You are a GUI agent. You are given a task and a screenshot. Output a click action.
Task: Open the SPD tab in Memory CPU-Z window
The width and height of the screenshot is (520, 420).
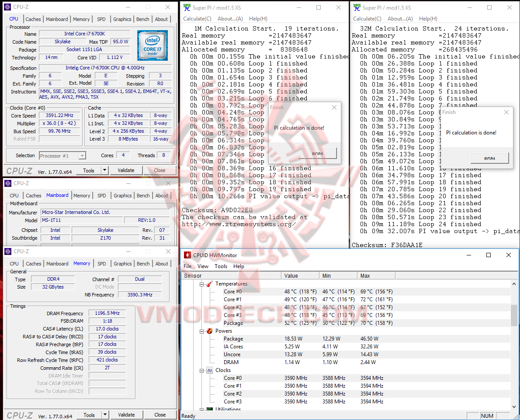coord(102,264)
